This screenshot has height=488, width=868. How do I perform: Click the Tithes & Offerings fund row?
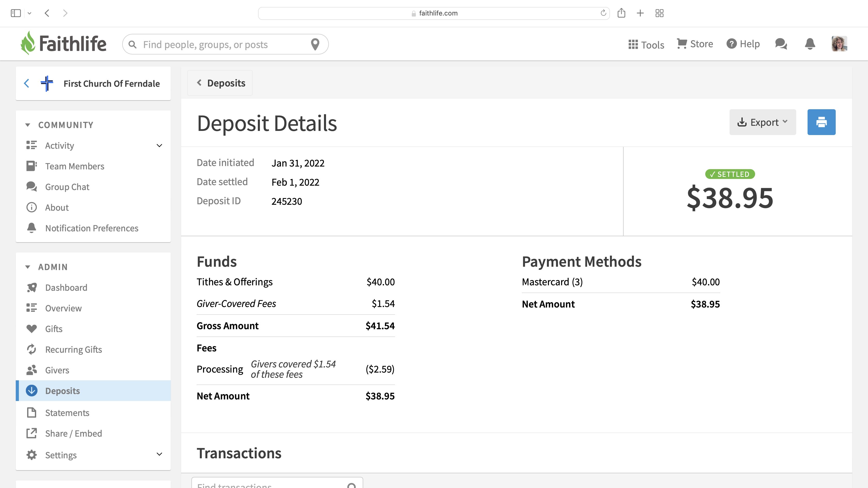[x=296, y=282]
